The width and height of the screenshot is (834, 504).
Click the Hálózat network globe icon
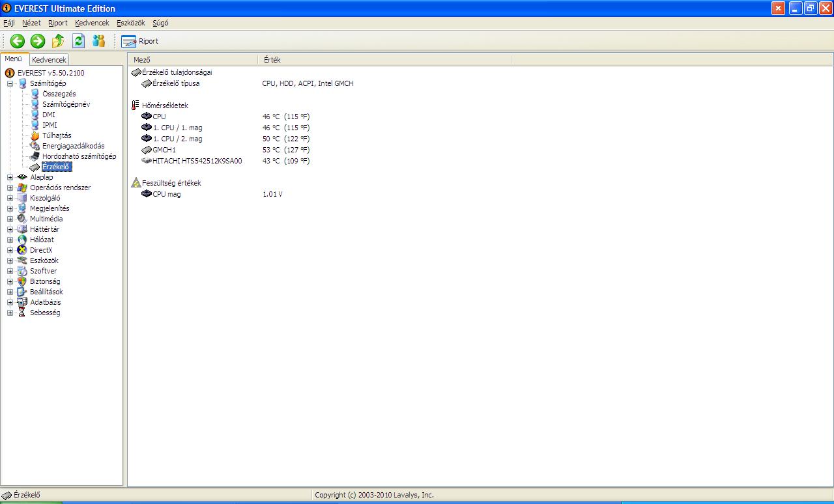[22, 240]
